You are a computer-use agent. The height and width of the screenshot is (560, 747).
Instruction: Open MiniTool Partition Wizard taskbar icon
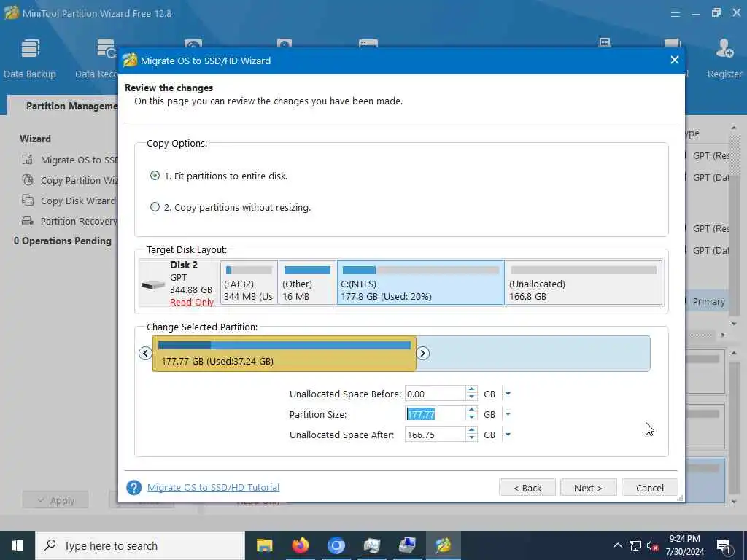[x=443, y=545]
